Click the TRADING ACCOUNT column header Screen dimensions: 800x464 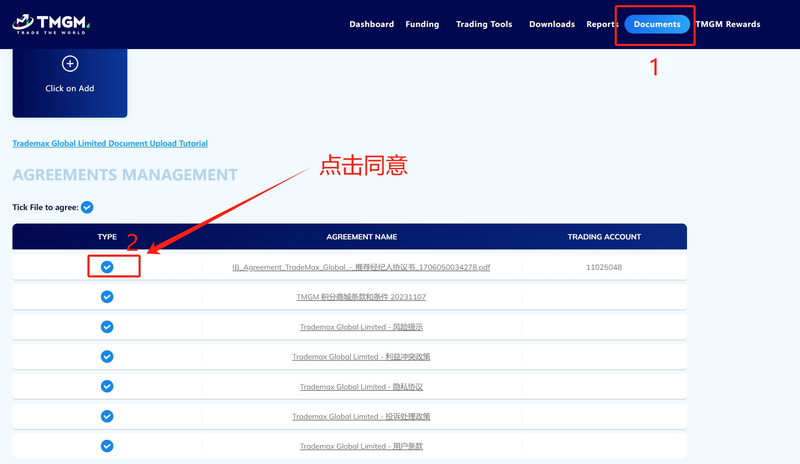click(604, 237)
